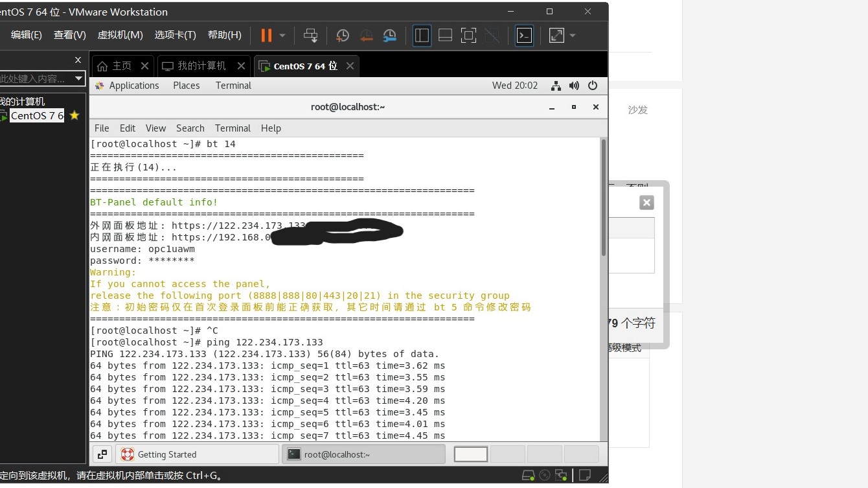Click the ping 122.234.173.133 command line

(207, 342)
